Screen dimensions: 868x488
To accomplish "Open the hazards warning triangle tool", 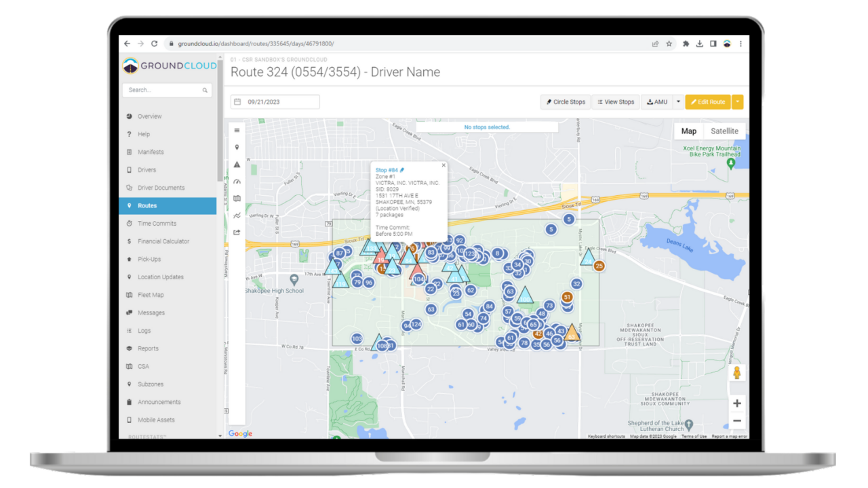I will point(236,164).
